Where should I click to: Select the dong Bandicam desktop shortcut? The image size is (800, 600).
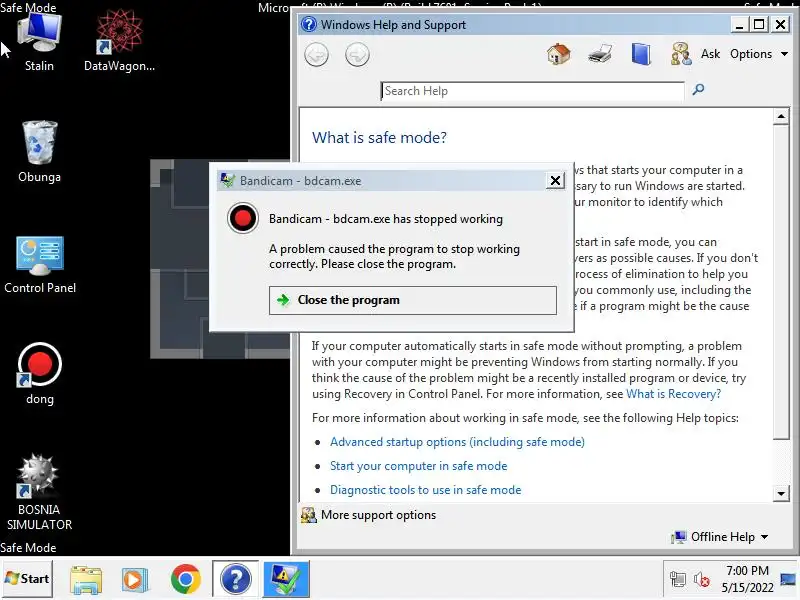[40, 374]
